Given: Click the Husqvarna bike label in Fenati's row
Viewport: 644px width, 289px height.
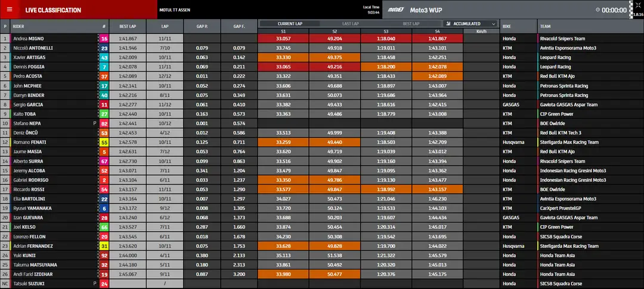Looking at the screenshot, I should 513,142.
